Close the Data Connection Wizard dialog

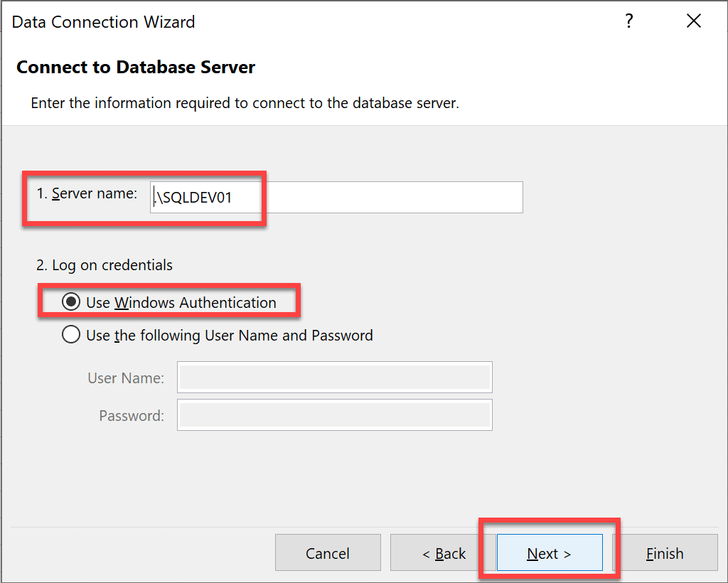click(x=694, y=21)
